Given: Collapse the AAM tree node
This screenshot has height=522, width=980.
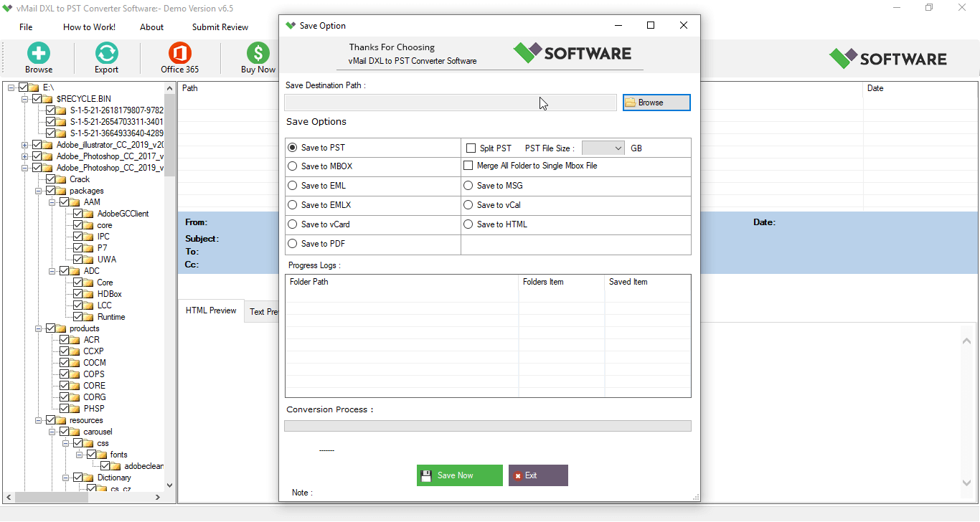Looking at the screenshot, I should (x=53, y=202).
